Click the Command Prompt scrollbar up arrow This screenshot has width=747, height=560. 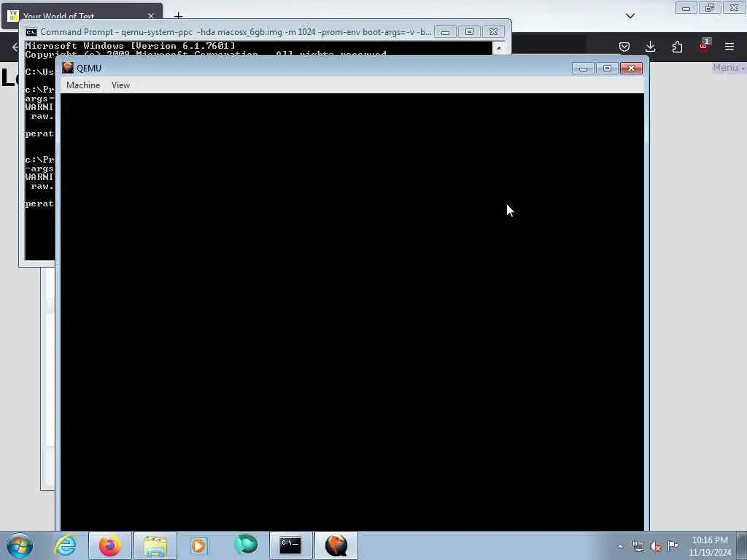(x=499, y=48)
